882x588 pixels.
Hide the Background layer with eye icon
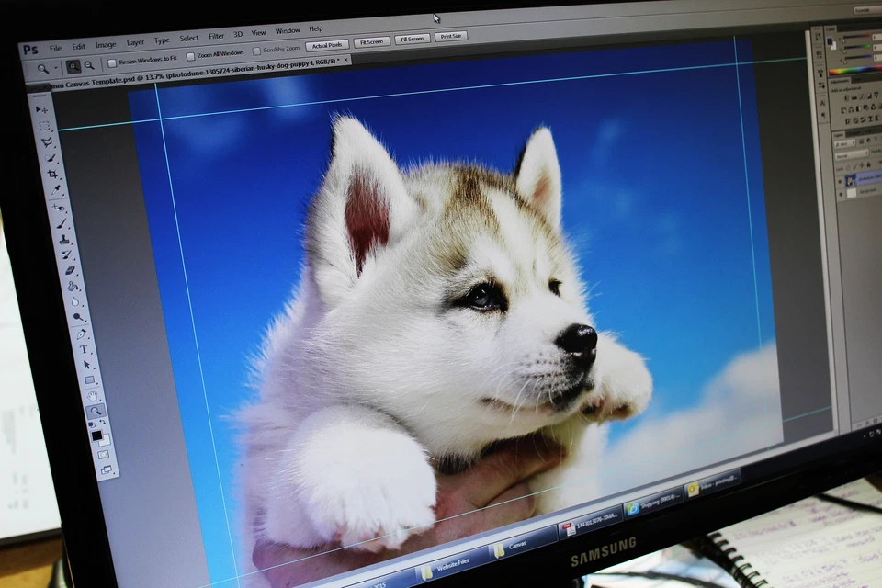(841, 194)
